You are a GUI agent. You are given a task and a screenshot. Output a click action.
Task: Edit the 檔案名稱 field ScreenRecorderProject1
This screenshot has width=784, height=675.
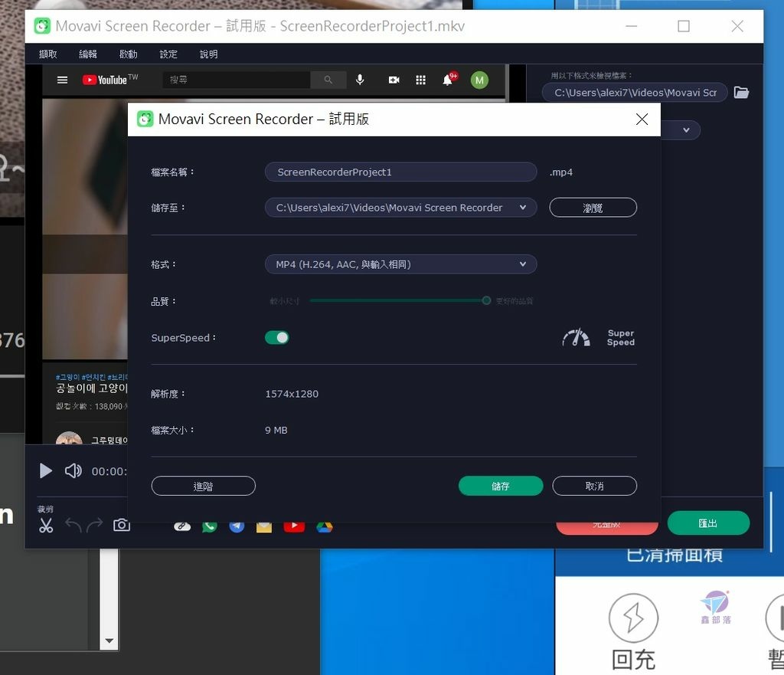coord(400,172)
